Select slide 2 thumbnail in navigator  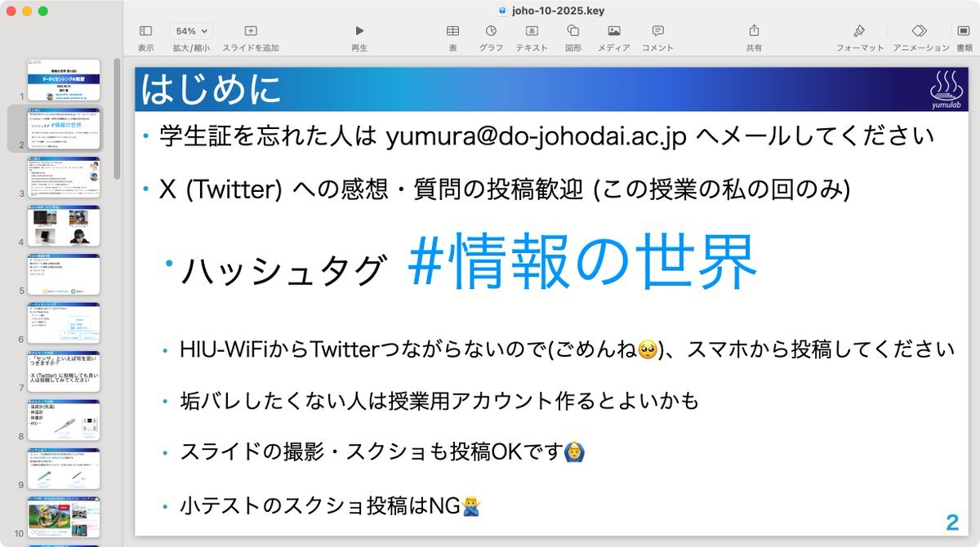click(64, 128)
